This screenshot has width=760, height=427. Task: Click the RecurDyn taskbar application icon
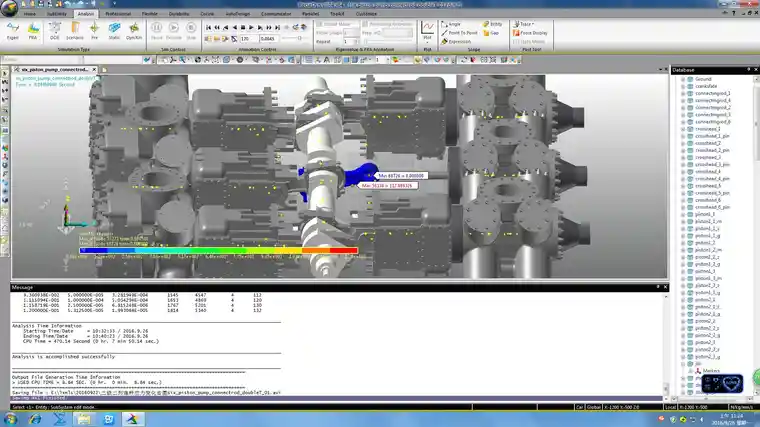pyautogui.click(x=133, y=419)
